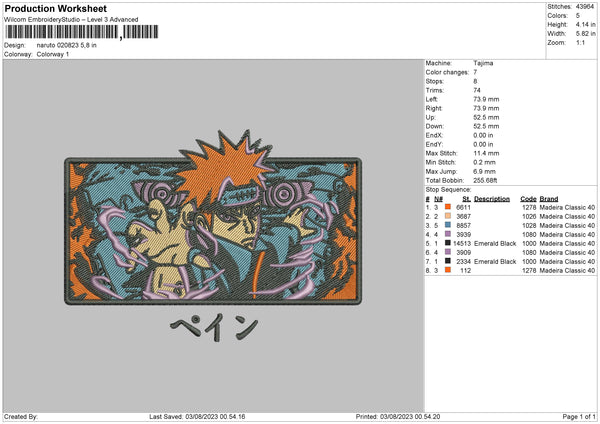The image size is (600, 424).
Task: Click code '1278' in the 6611 row
Action: tap(529, 207)
